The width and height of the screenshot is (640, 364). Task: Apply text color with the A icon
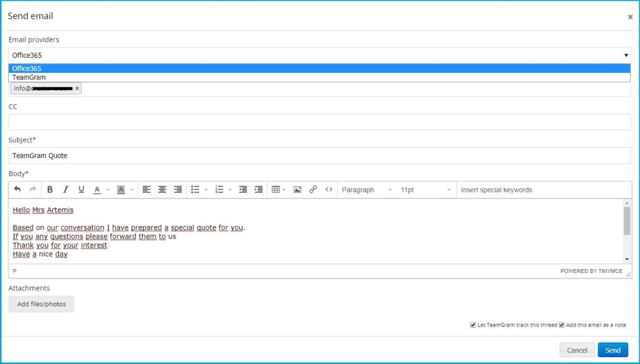point(97,190)
